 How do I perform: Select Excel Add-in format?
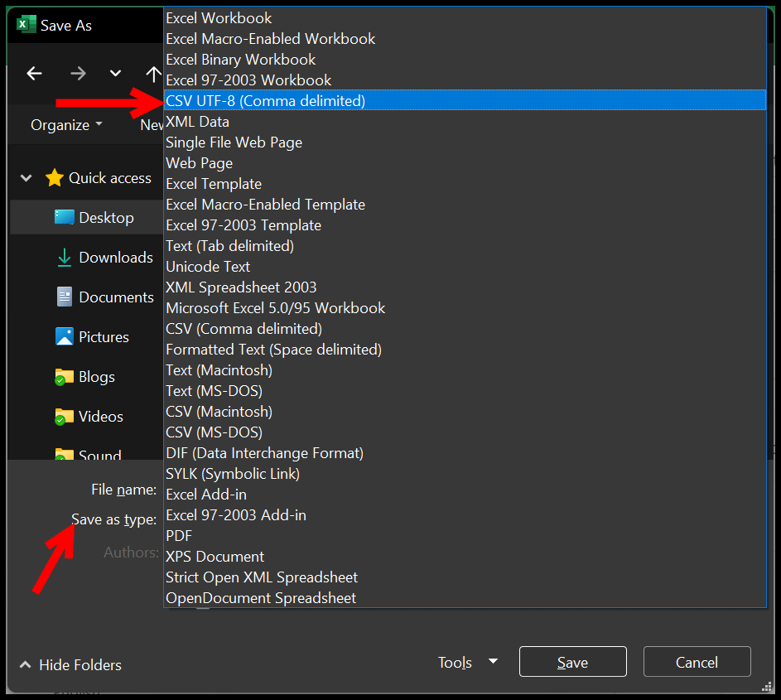coord(465,495)
